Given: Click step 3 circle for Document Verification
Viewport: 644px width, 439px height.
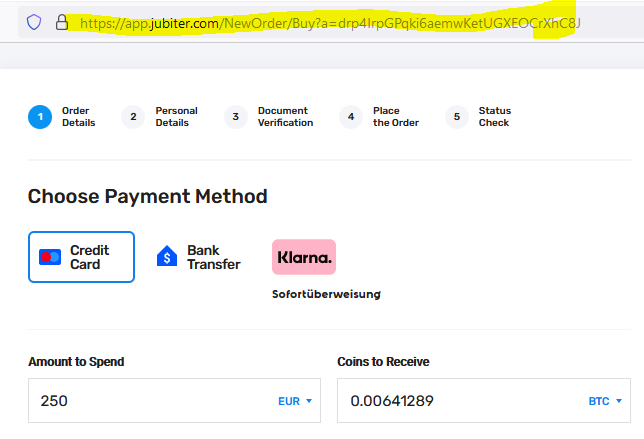Looking at the screenshot, I should tap(236, 117).
